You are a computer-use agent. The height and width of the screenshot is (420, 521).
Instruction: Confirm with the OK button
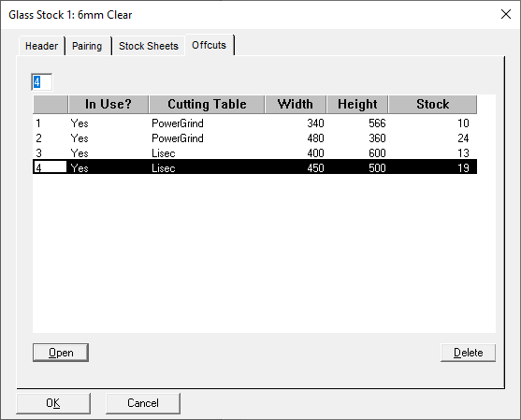53,403
